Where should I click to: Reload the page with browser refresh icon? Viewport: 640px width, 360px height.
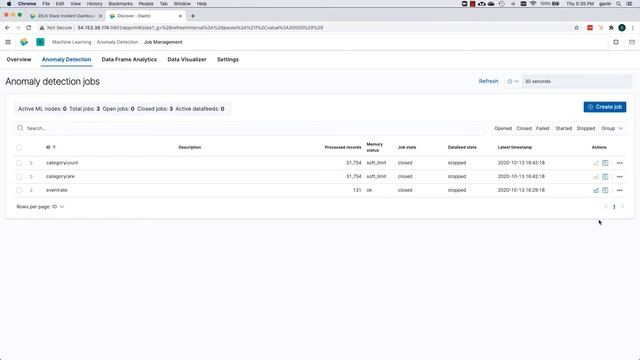pos(29,28)
